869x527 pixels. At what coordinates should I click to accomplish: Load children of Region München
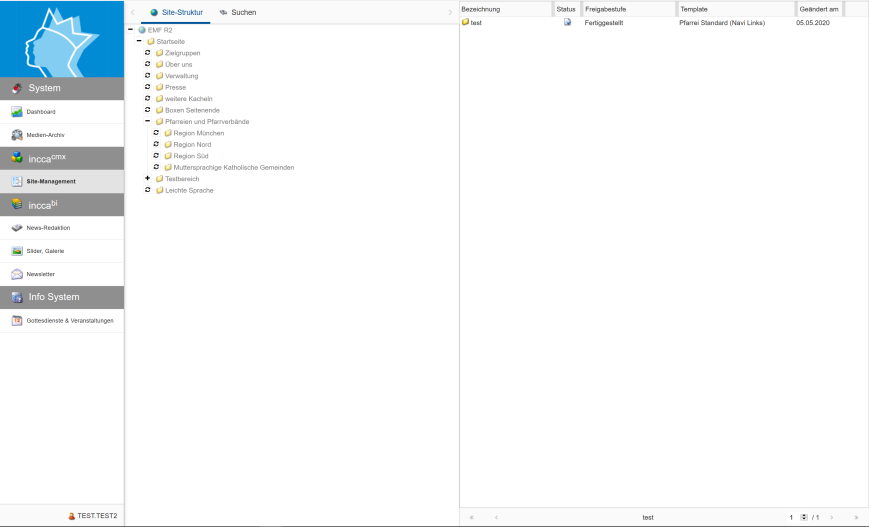(156, 133)
